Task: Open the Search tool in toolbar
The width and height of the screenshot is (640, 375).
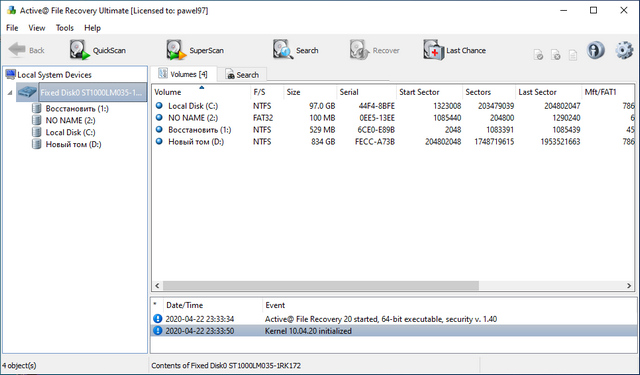Action: coord(296,50)
